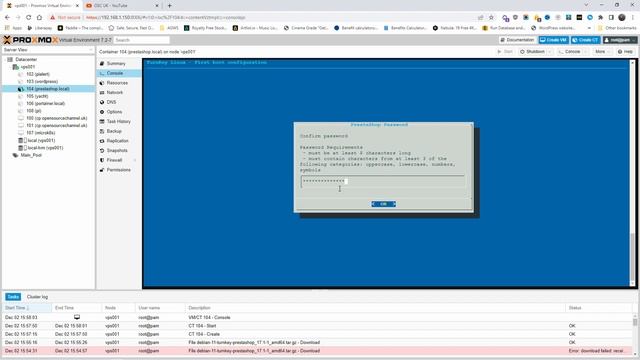Viewport: 640px width, 360px height.
Task: Select the CT 104 - Create task row
Action: click(318, 334)
